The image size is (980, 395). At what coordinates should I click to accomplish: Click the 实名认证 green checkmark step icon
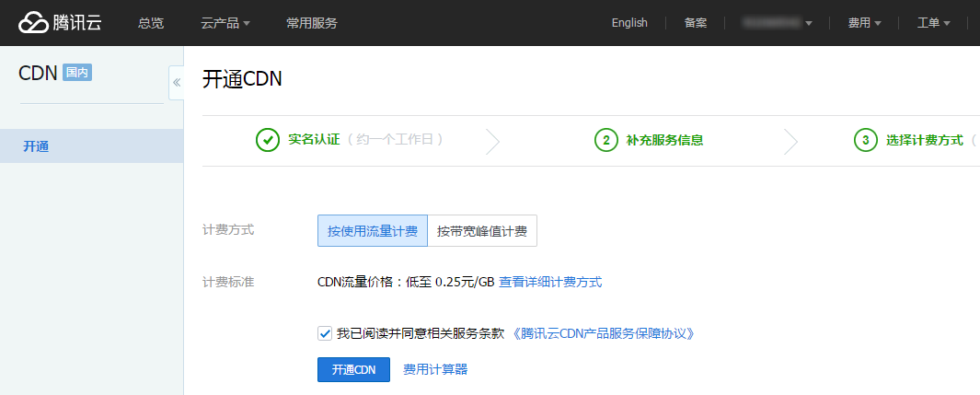click(268, 140)
